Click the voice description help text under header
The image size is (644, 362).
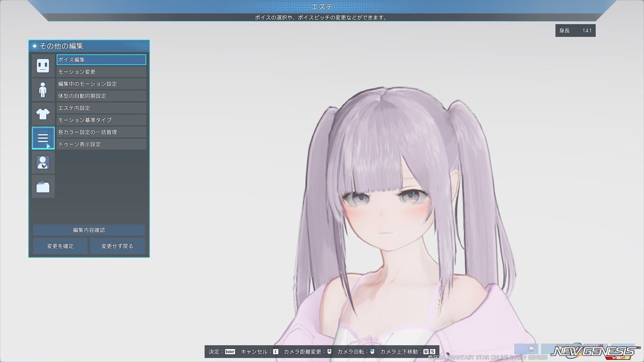pos(321,18)
